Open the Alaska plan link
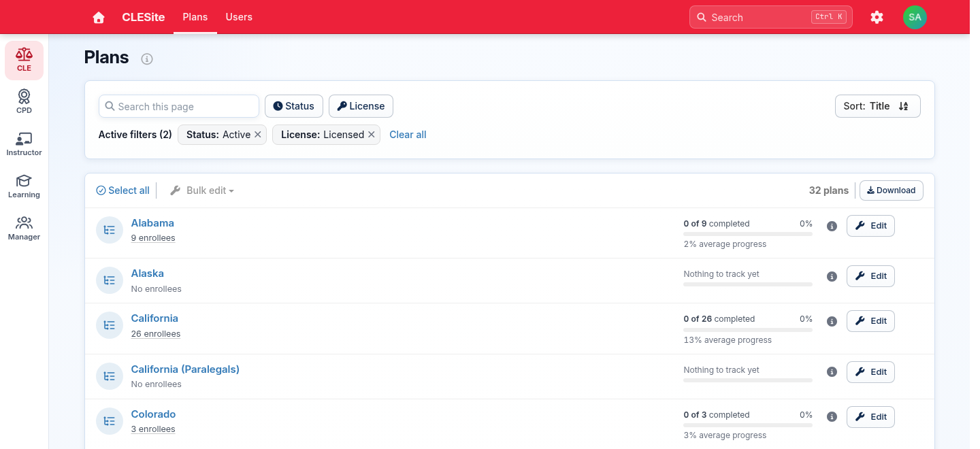The width and height of the screenshot is (980, 449). [x=148, y=273]
